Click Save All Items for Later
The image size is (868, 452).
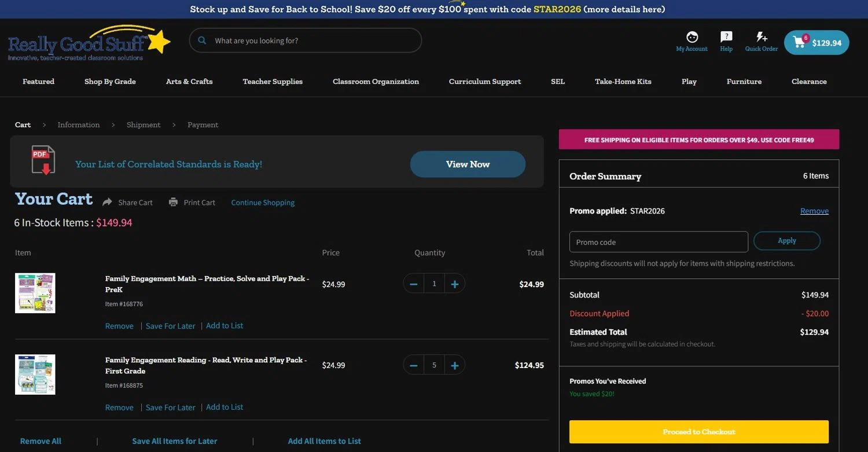coord(175,441)
